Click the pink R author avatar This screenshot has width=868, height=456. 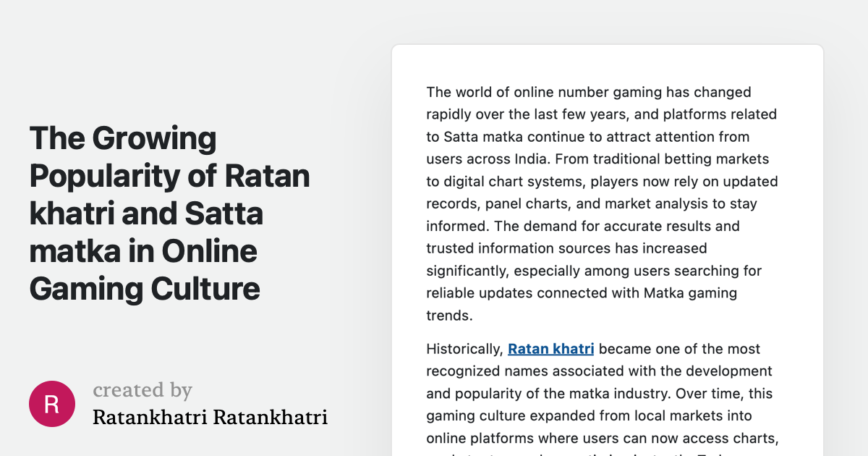point(52,404)
